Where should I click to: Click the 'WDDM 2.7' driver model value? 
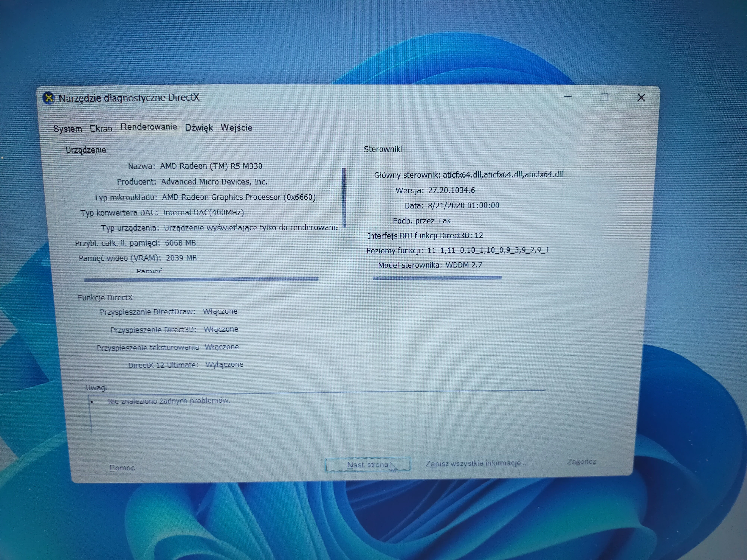click(464, 265)
